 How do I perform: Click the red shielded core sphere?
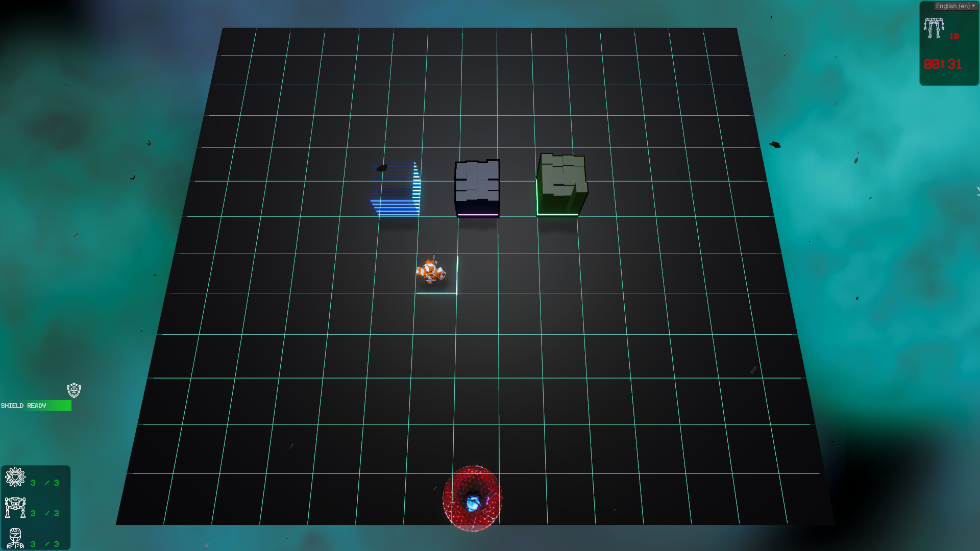coord(472,498)
